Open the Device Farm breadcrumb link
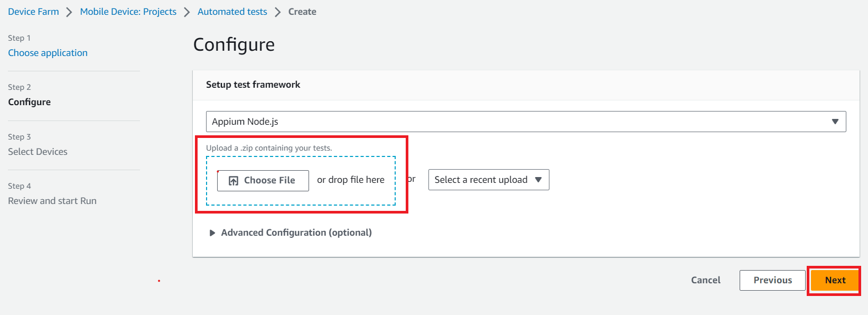Screen dimensions: 868x315 click(33, 12)
